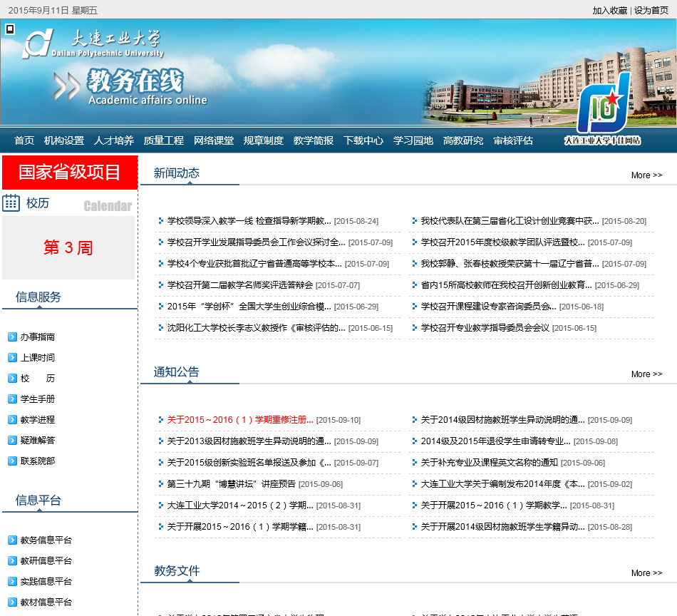
Task: Open news 2015年“学创杯”全国大学生创业综合
Action: [249, 307]
